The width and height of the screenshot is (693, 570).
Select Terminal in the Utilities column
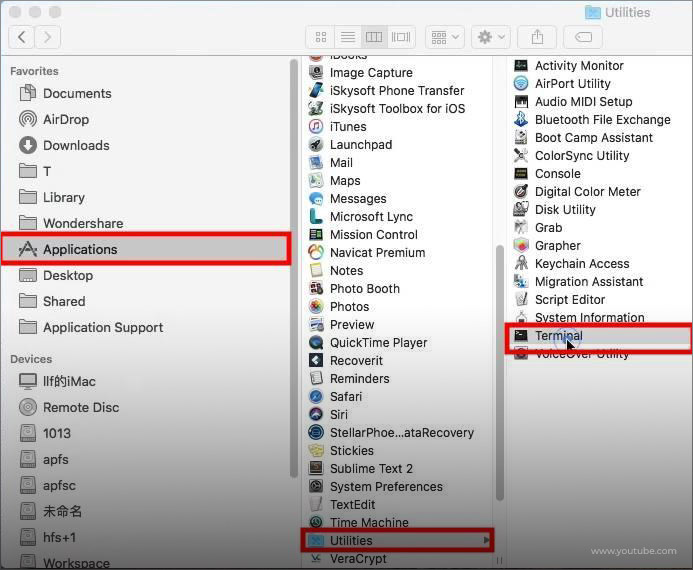point(598,336)
